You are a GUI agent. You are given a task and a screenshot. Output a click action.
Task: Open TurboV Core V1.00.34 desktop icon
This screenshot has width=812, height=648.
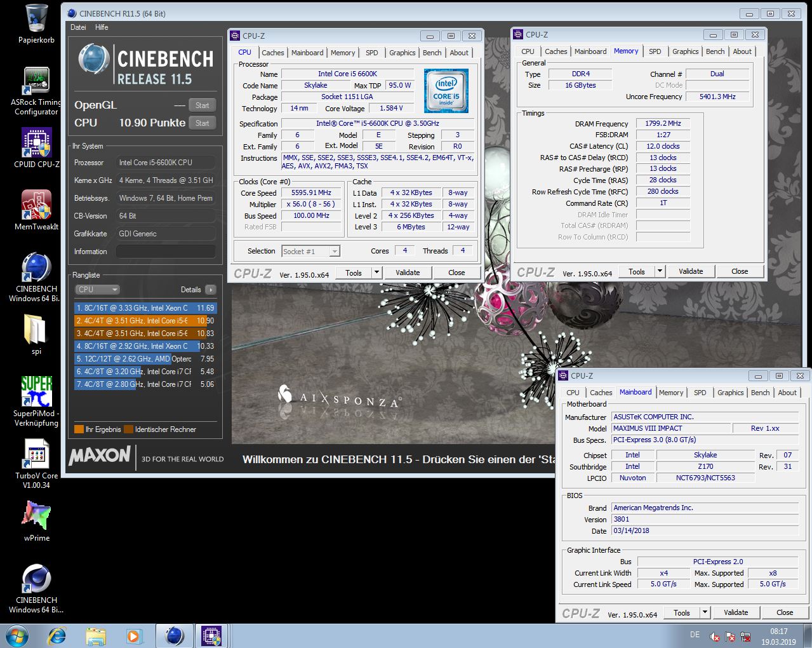(x=36, y=464)
